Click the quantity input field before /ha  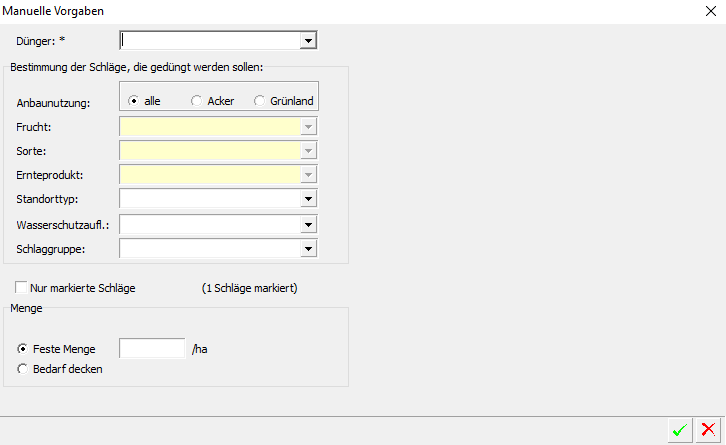(x=152, y=349)
